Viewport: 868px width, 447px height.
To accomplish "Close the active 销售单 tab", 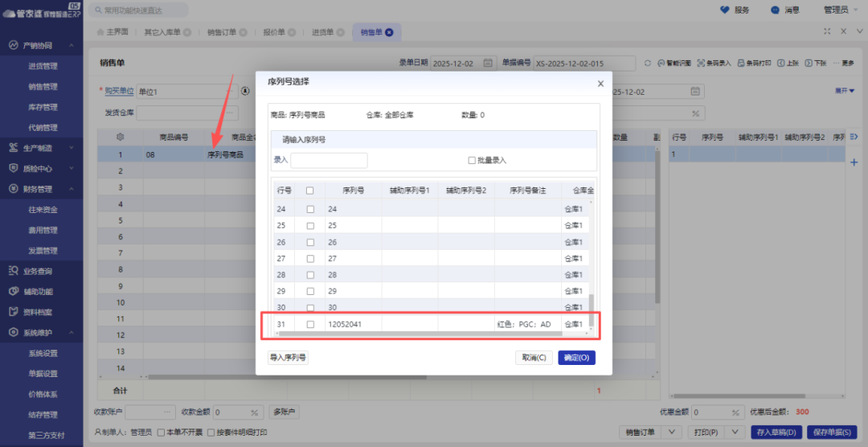I will pos(389,32).
